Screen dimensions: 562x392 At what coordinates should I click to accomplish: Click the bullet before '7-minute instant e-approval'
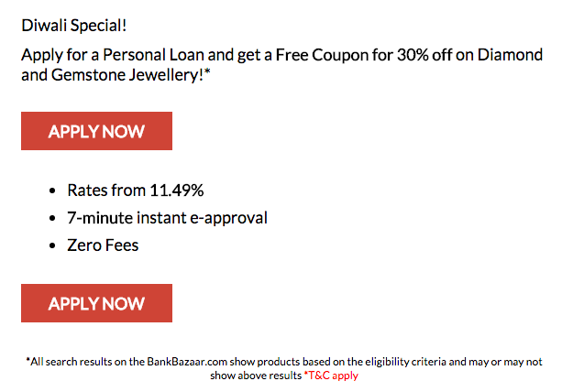coord(52,219)
